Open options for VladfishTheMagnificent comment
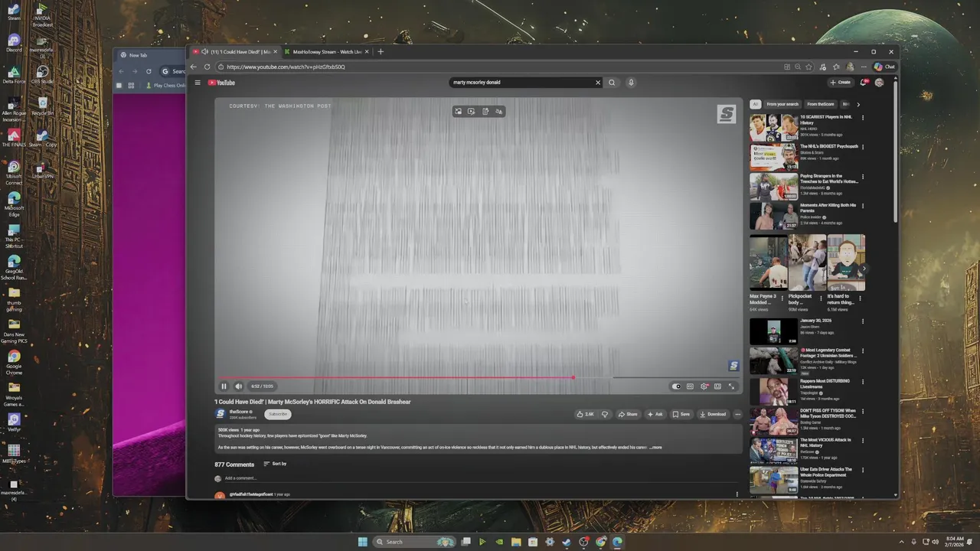 (737, 494)
